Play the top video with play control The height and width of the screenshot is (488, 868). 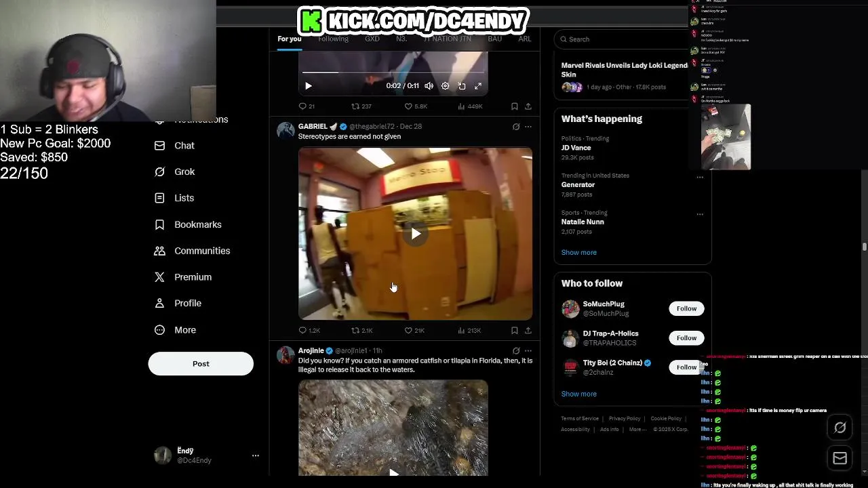309,86
